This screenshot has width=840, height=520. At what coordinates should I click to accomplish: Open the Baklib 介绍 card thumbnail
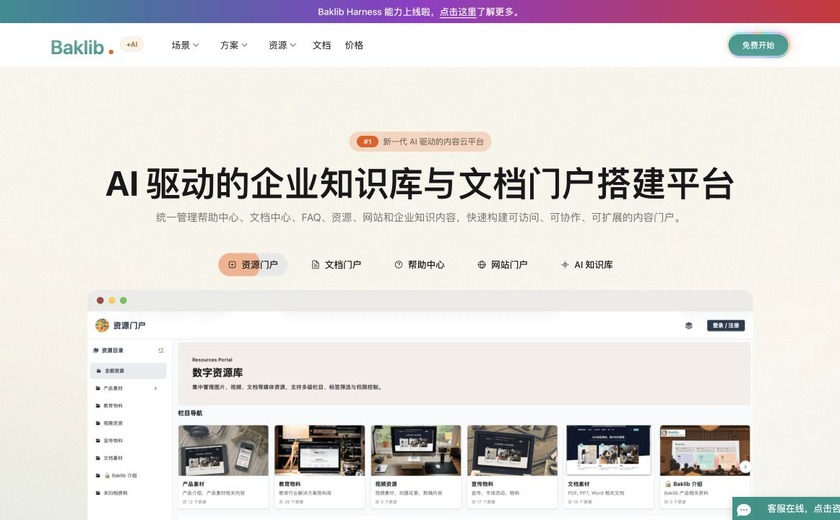click(x=705, y=450)
